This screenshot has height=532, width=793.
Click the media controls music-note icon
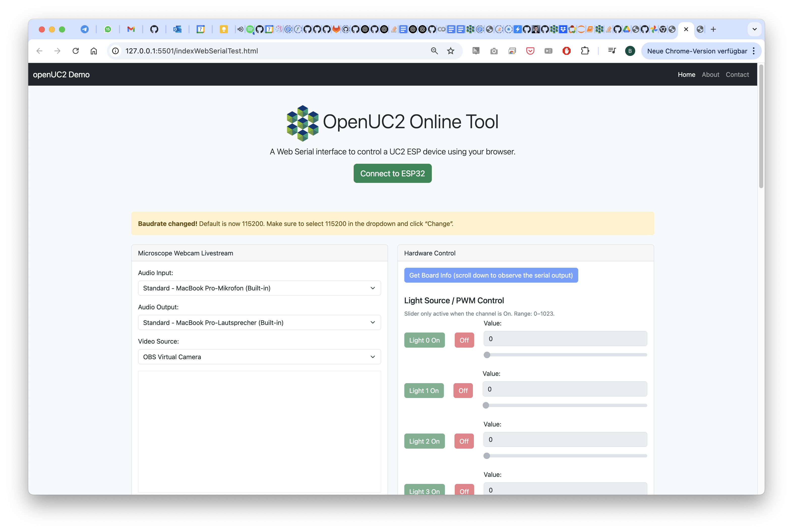coord(612,51)
